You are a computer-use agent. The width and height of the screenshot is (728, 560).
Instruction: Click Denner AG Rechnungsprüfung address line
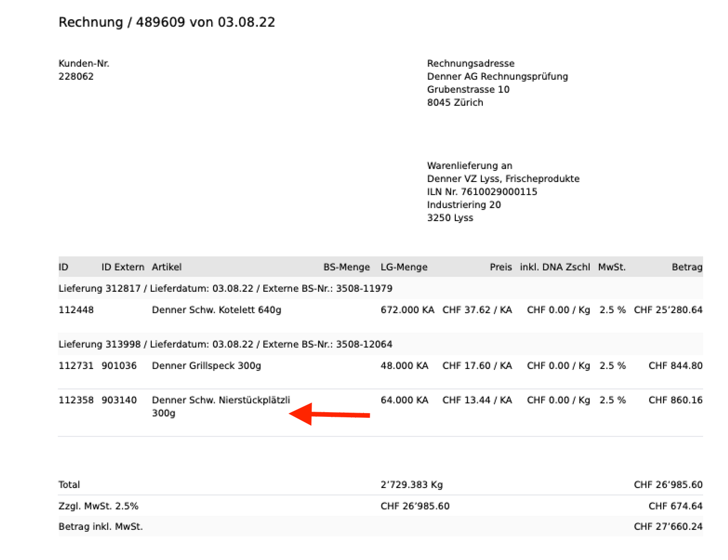497,76
